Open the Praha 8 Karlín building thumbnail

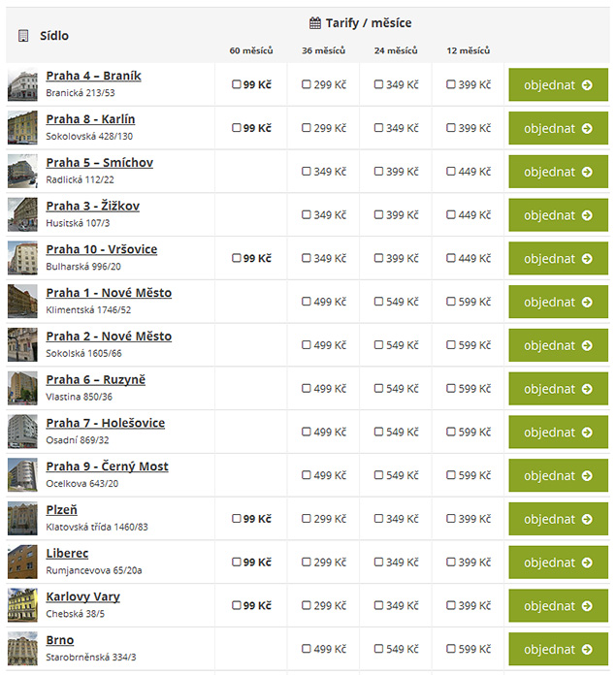[22, 128]
